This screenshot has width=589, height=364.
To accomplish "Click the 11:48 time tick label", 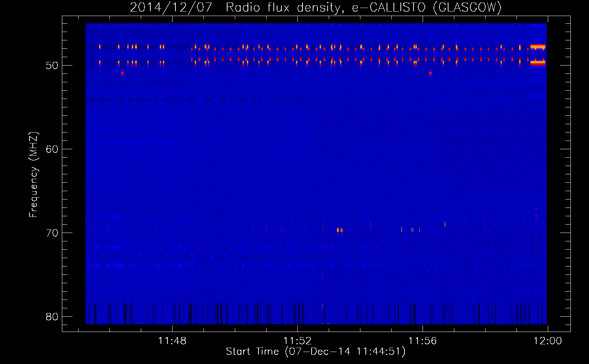I will 172,341.
